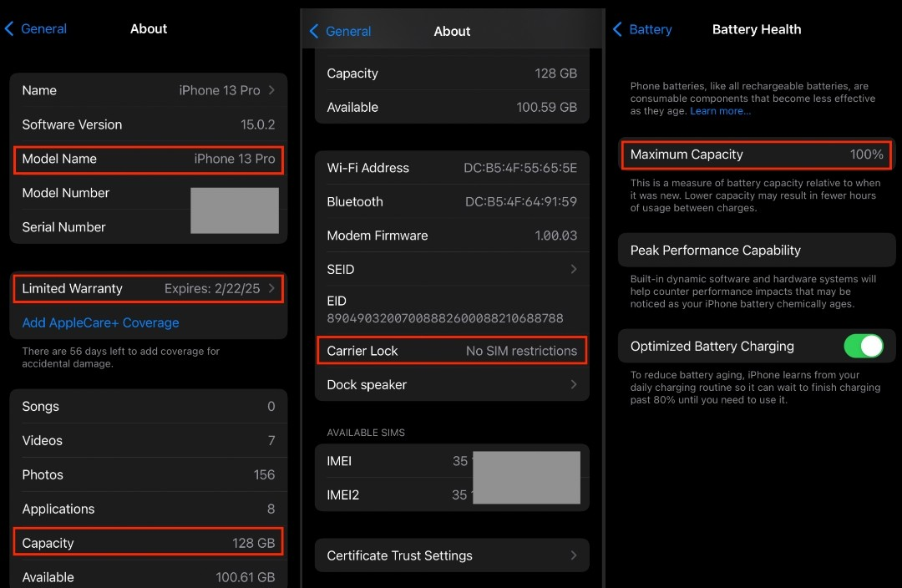
Task: Tap the Videos row showing 7
Action: point(149,440)
